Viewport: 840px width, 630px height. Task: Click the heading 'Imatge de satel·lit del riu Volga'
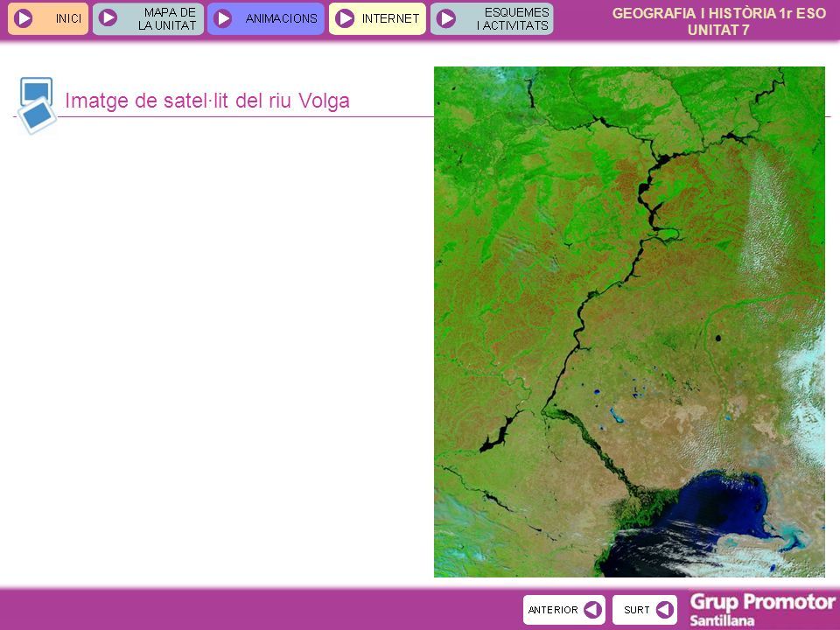pyautogui.click(x=207, y=101)
